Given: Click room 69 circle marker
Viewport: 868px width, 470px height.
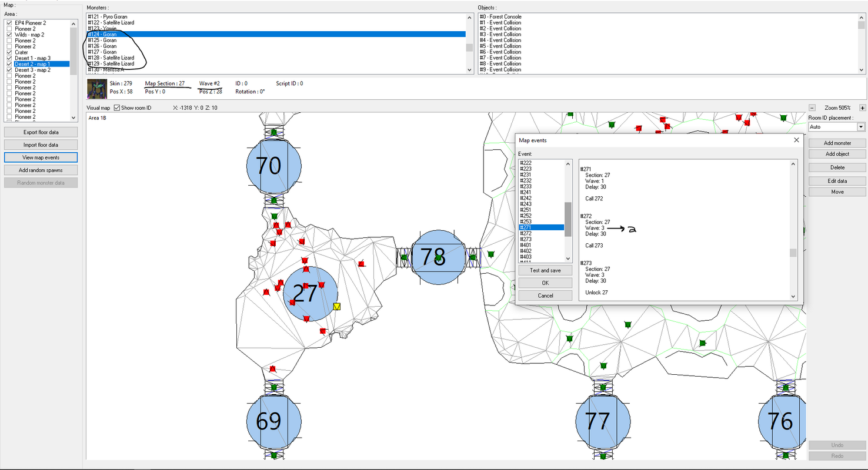Looking at the screenshot, I should (x=273, y=421).
